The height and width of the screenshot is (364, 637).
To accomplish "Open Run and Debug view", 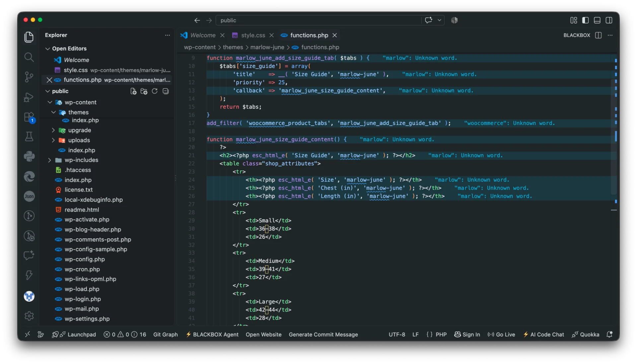I will (29, 97).
